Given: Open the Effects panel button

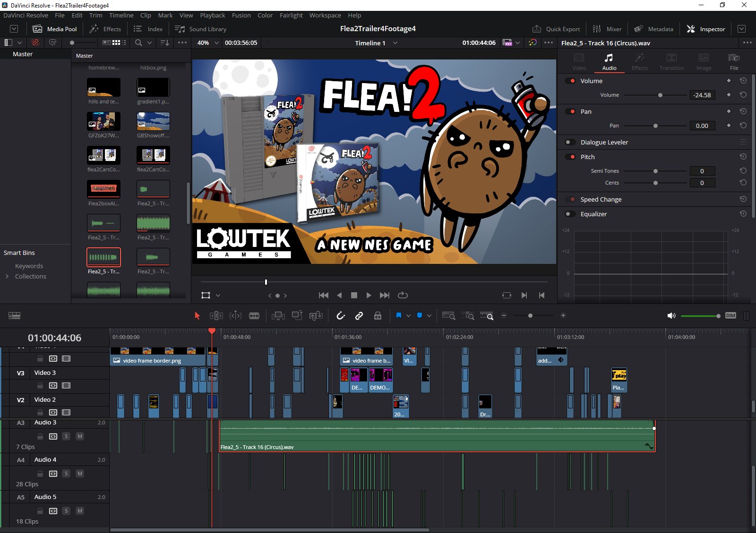Looking at the screenshot, I should (105, 29).
